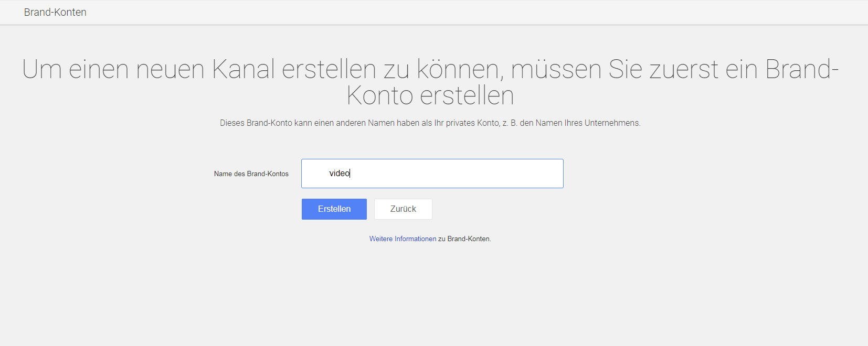The width and height of the screenshot is (868, 346).
Task: Click the 'Dieses Brand-Konto kann einen anderen Namen' description
Action: 430,123
